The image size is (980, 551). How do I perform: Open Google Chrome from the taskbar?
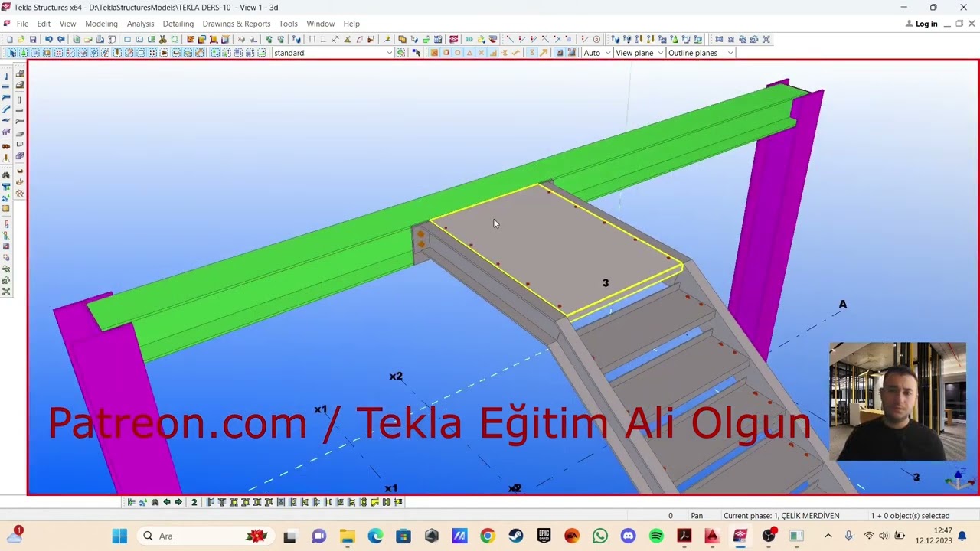487,536
